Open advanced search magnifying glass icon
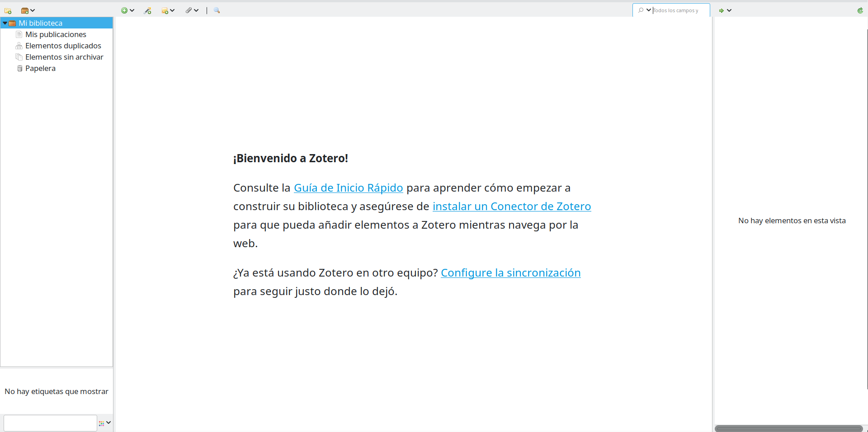The height and width of the screenshot is (432, 868). pyautogui.click(x=217, y=10)
